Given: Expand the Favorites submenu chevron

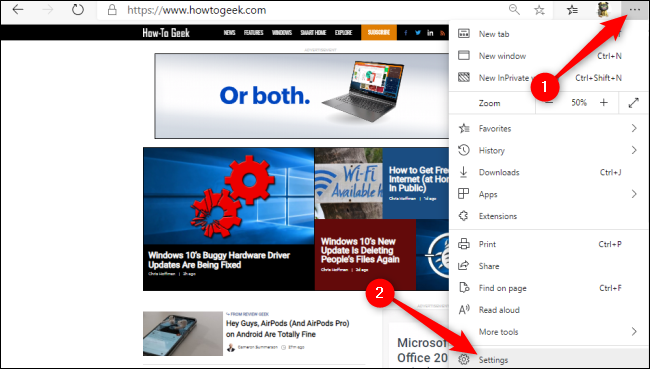Looking at the screenshot, I should (x=634, y=129).
